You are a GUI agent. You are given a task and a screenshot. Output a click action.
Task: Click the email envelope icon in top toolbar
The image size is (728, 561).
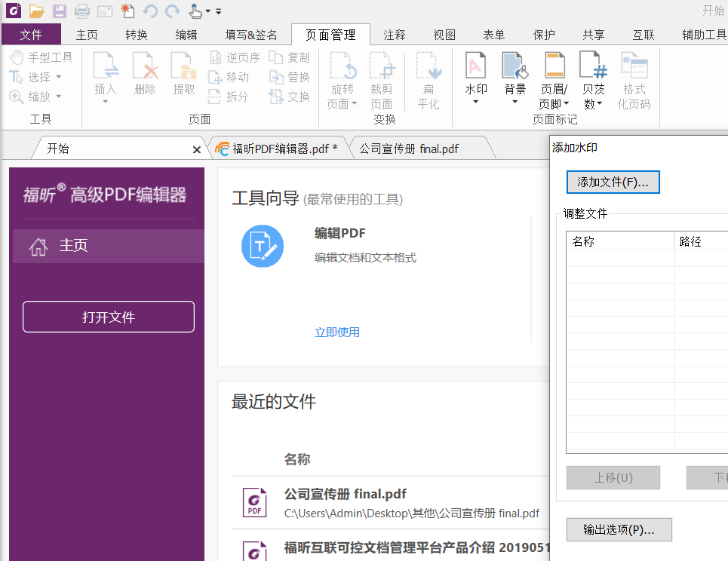[105, 11]
